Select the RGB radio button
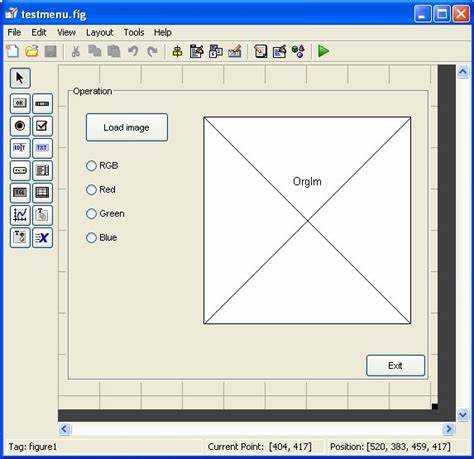The width and height of the screenshot is (474, 459). tap(102, 165)
